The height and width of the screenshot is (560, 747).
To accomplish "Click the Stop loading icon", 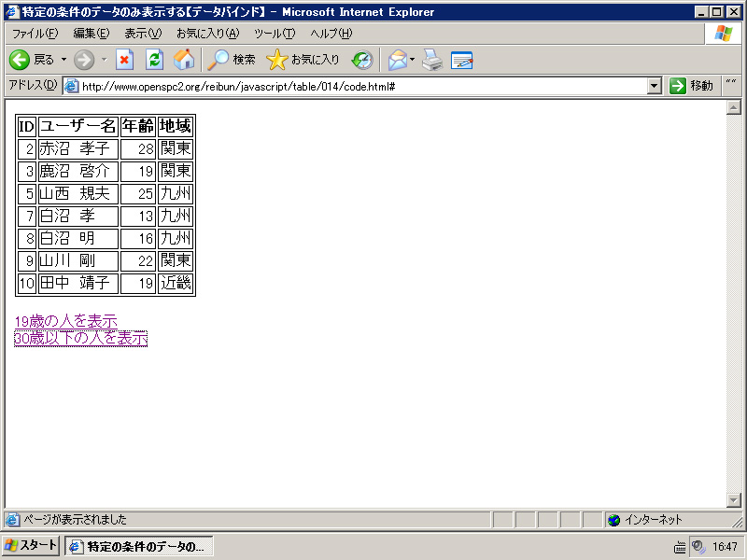I will click(124, 60).
